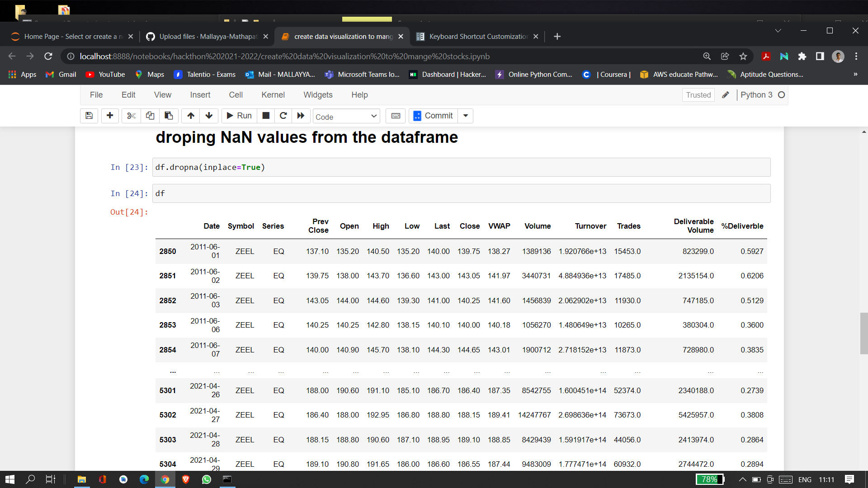868x488 pixels.
Task: Open the Kernel menu
Action: tap(273, 95)
